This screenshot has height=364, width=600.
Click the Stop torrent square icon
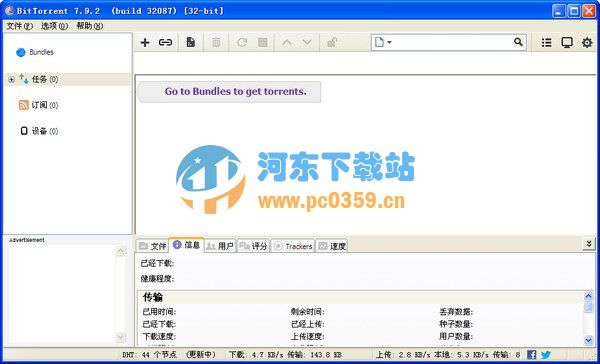click(x=262, y=42)
